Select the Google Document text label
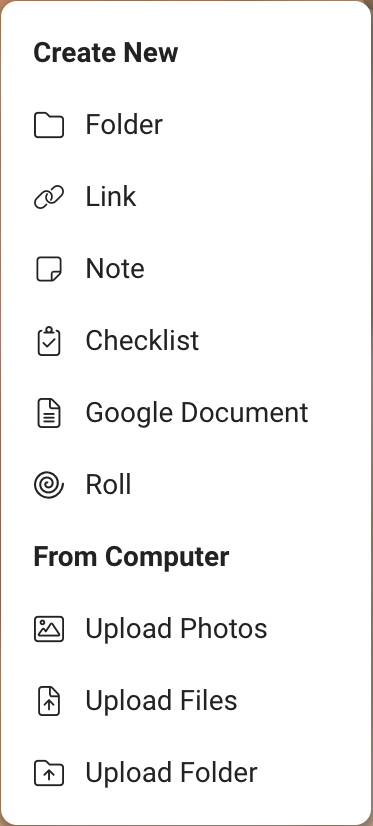Screen dimensions: 373x826 pos(197,412)
